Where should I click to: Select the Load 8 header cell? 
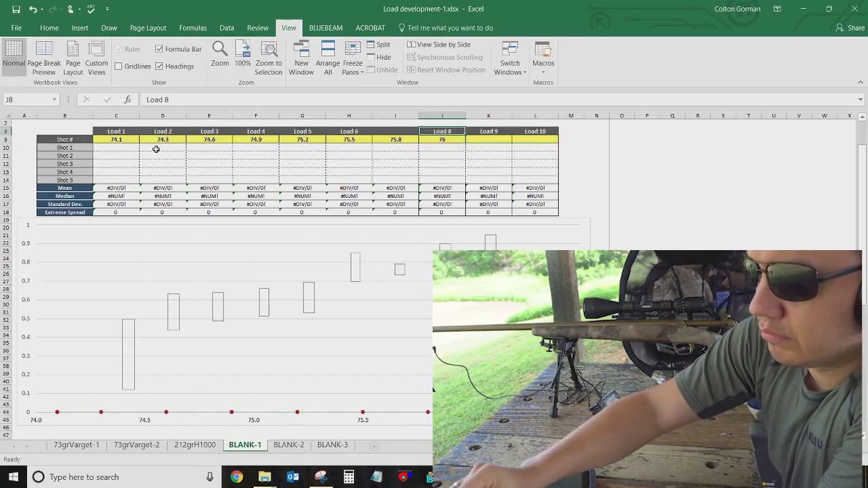coord(442,131)
